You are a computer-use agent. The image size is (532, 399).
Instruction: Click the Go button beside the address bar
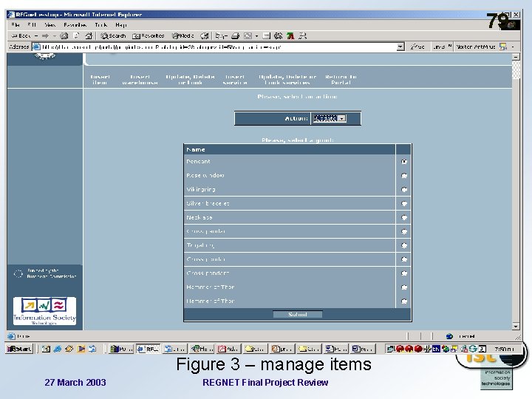(x=417, y=47)
